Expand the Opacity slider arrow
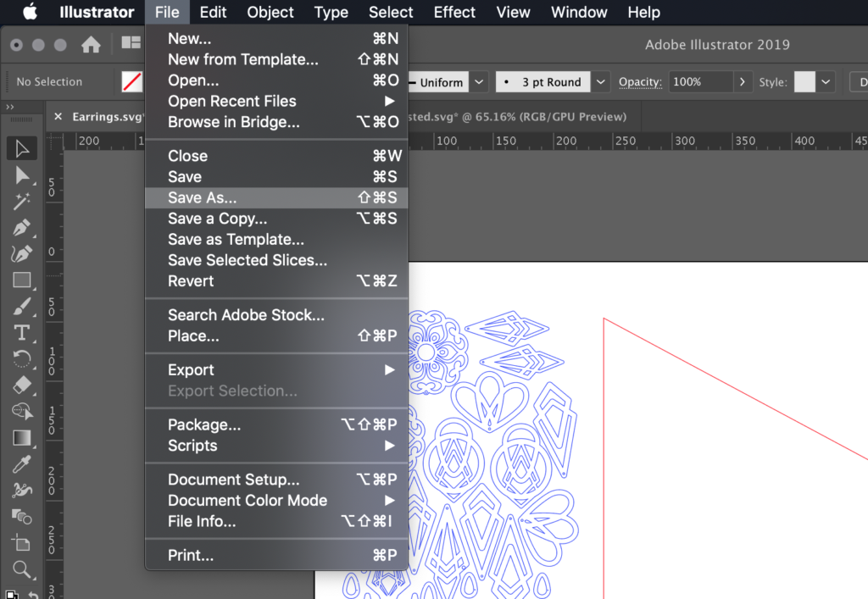 [x=743, y=82]
